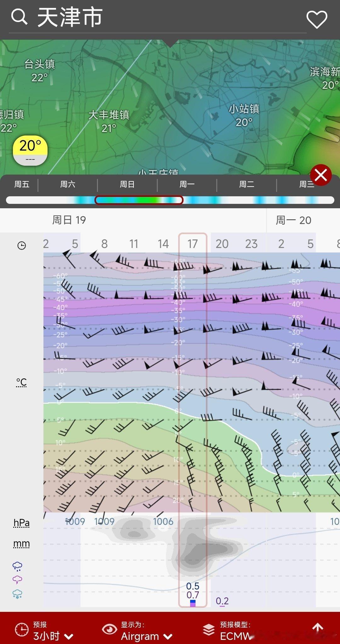Select the 周日 day tab

[x=127, y=184]
